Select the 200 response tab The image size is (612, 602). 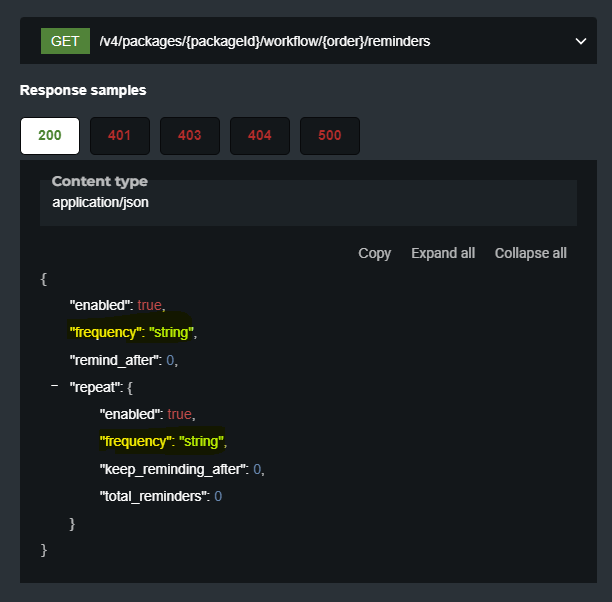[50, 136]
